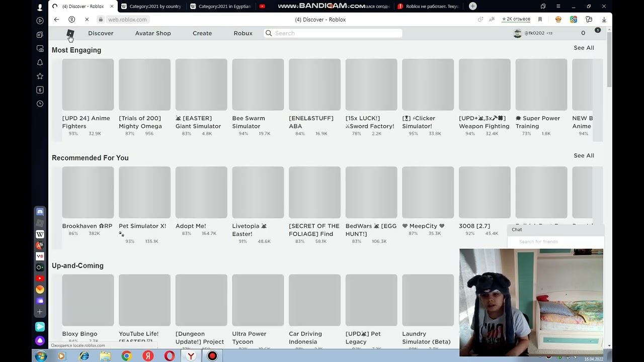Open the Discover menu item
Screen dimensions: 644x362
[101, 33]
